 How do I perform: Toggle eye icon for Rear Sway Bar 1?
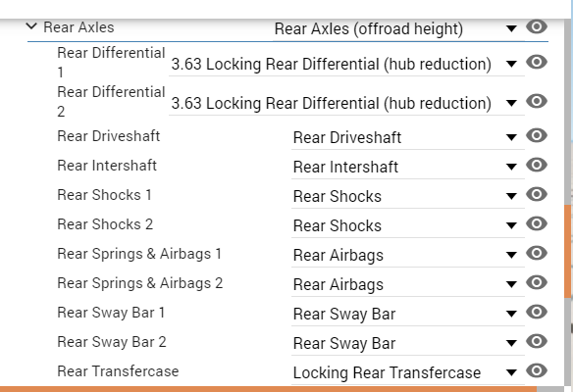537,312
